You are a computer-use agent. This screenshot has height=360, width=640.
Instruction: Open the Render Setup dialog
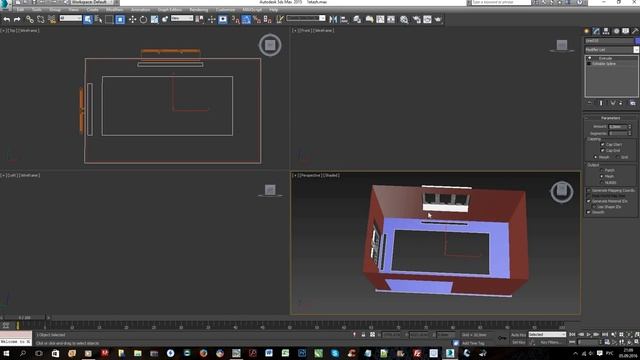(416, 19)
